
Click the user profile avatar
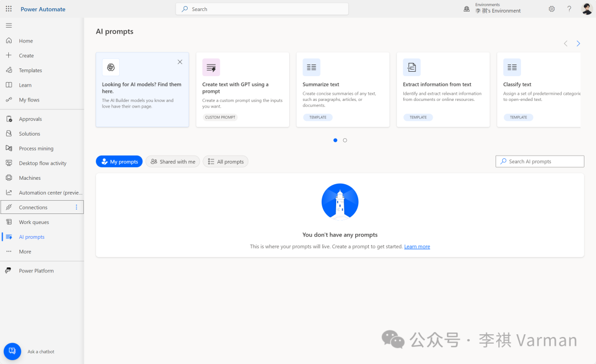pyautogui.click(x=587, y=9)
